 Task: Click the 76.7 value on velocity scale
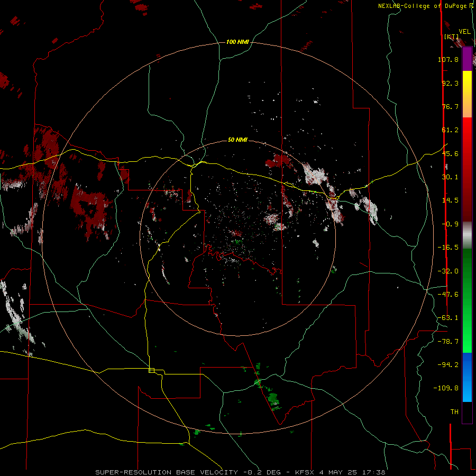[450, 106]
